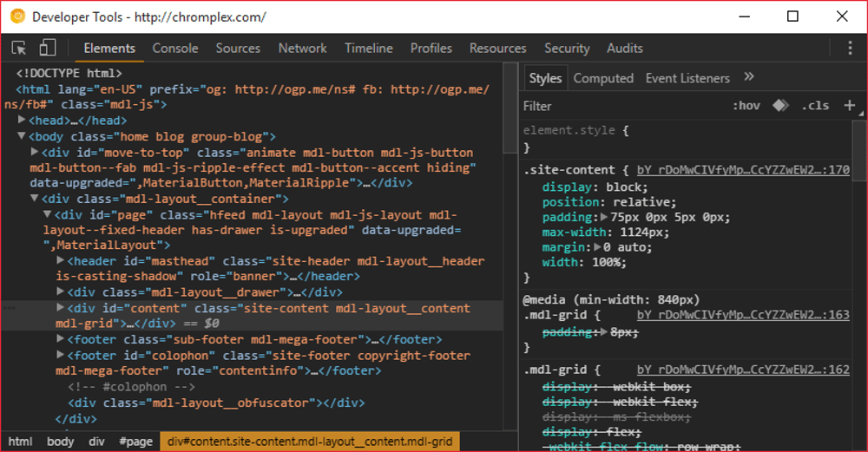868x452 pixels.
Task: Switch to the Elements tab
Action: click(109, 48)
